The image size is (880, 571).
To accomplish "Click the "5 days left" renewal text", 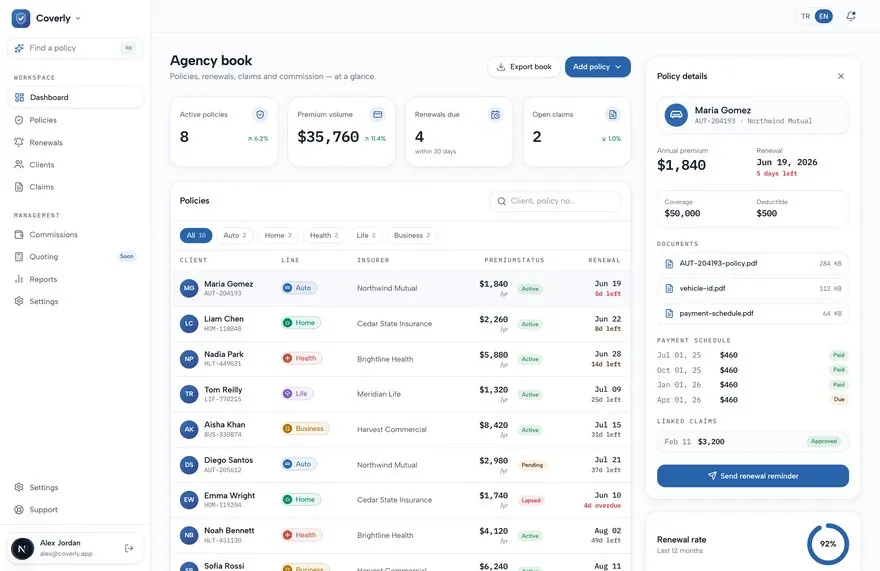I will point(777,174).
